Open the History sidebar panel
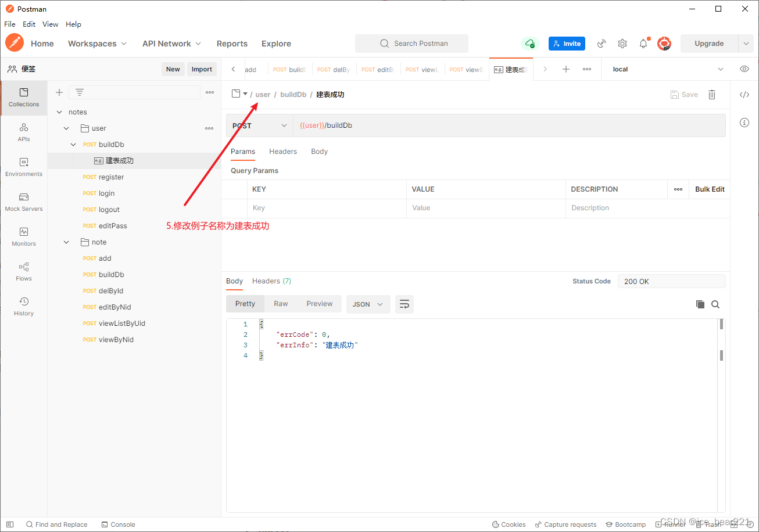This screenshot has height=532, width=759. tap(24, 307)
